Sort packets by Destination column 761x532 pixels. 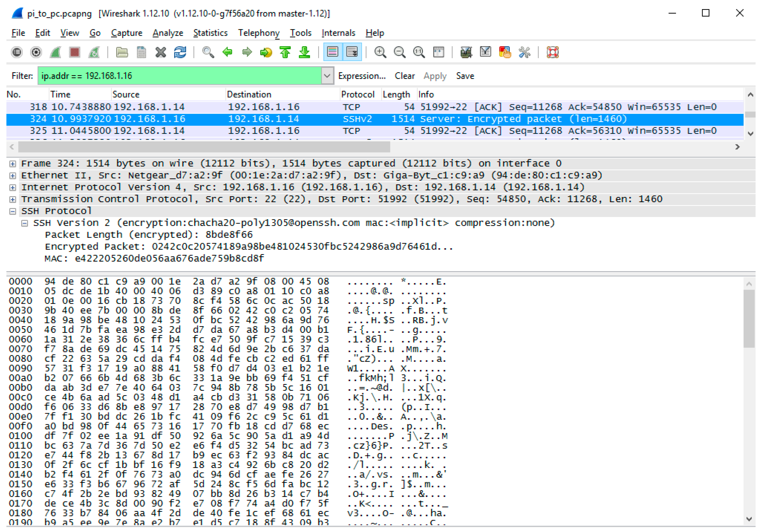282,94
